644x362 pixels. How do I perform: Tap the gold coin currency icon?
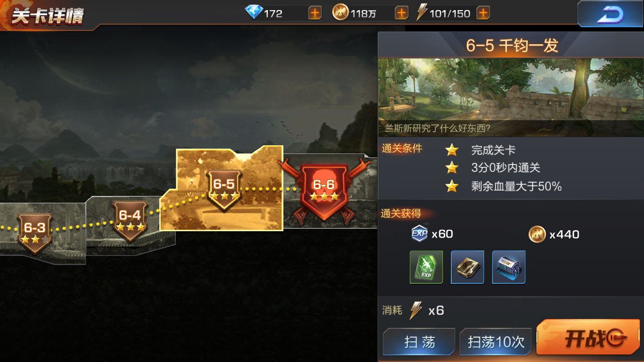[340, 13]
